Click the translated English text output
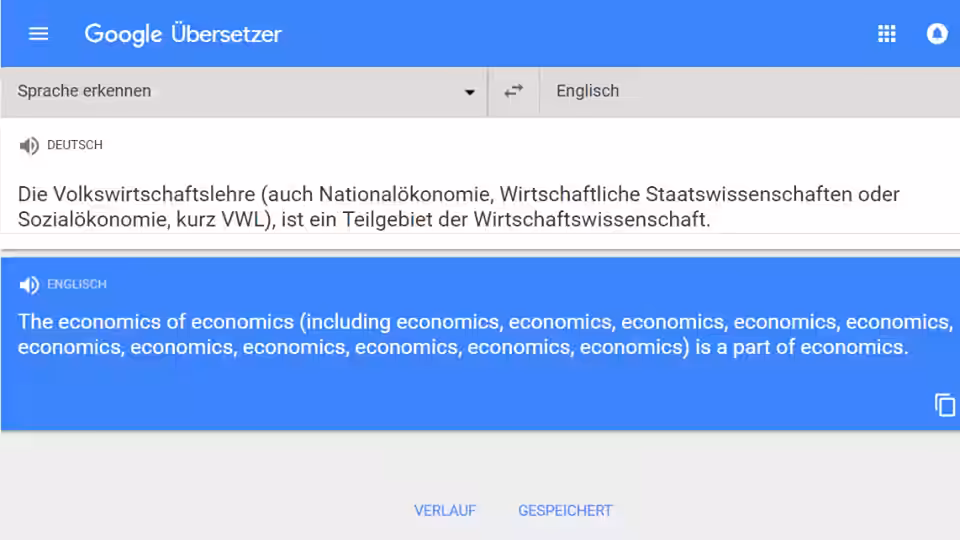960x540 pixels. [484, 334]
